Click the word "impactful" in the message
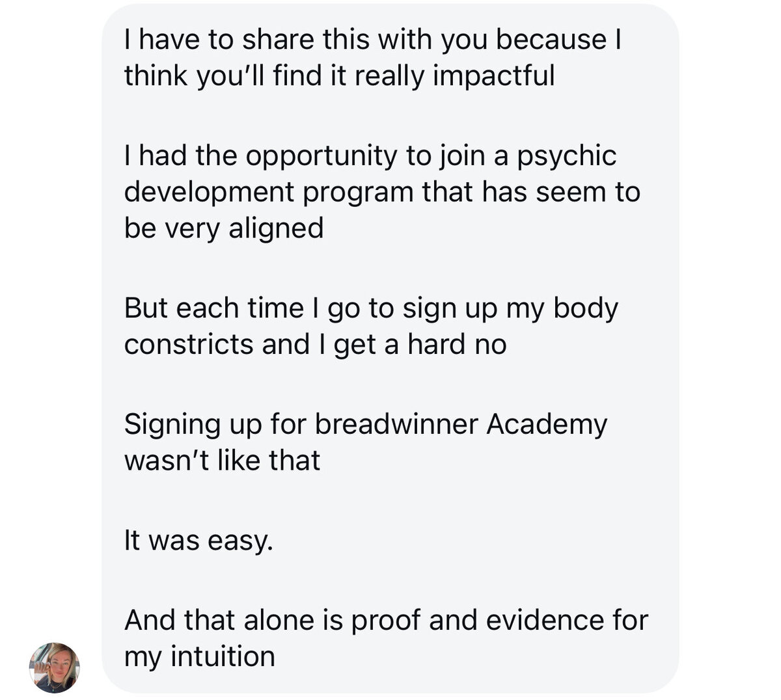The image size is (781, 700). coord(493,76)
